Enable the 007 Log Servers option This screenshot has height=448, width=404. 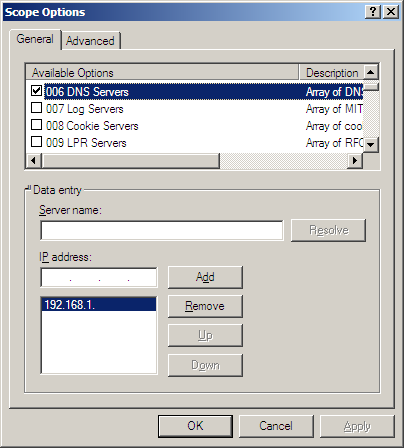(36, 108)
